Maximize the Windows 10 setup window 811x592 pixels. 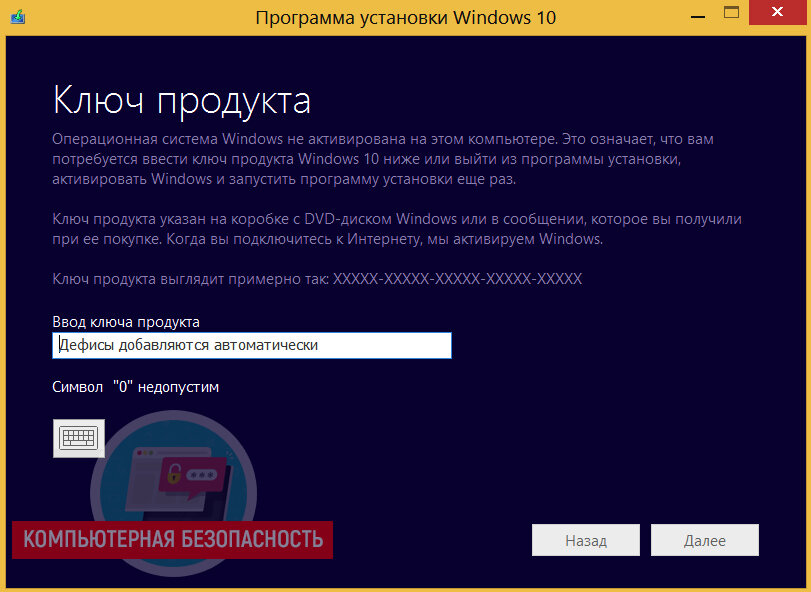click(x=731, y=13)
